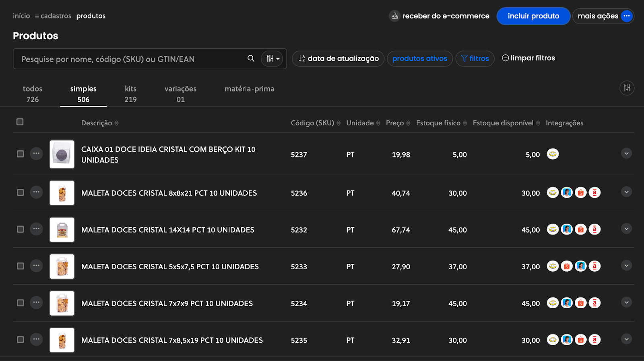The image size is (644, 361).
Task: Click the magnifier search icon in search box
Action: click(251, 58)
